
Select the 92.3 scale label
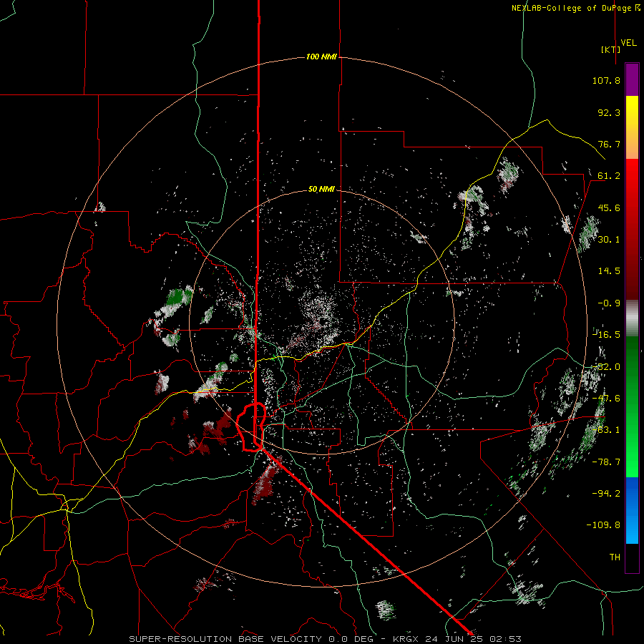pyautogui.click(x=609, y=112)
